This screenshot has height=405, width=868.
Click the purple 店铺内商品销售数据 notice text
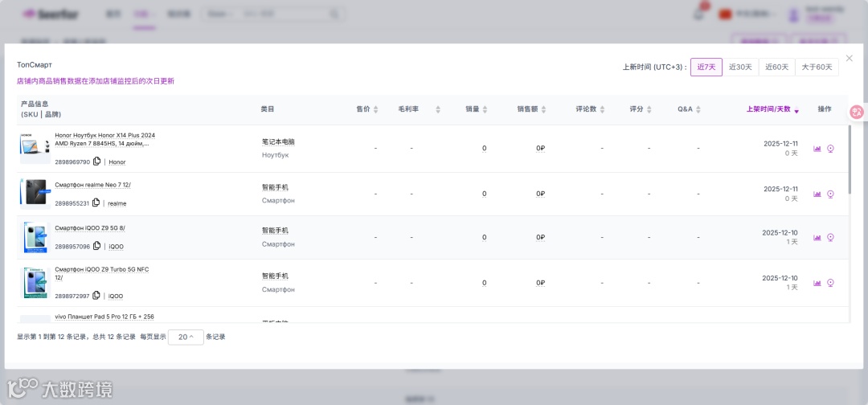tap(96, 81)
